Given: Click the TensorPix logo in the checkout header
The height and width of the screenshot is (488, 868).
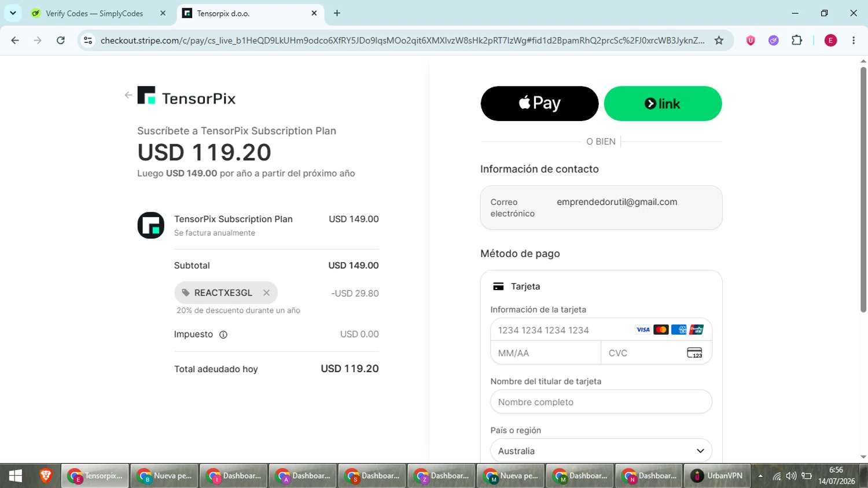Looking at the screenshot, I should pos(186,97).
